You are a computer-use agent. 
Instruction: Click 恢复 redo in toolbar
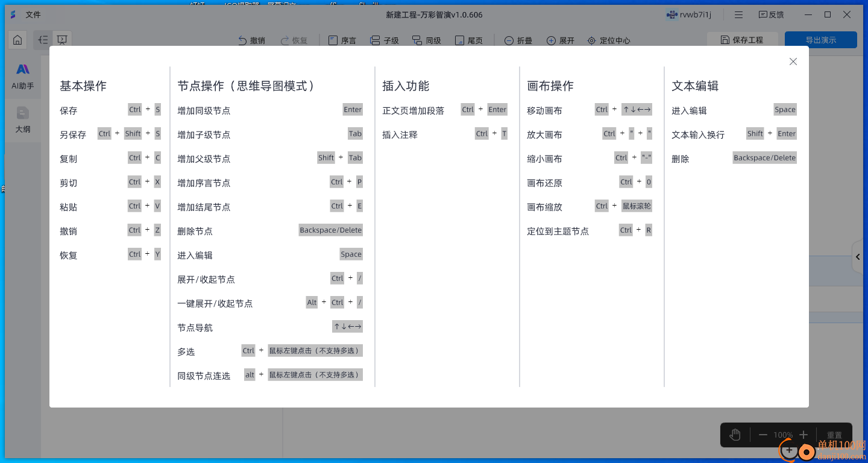pos(294,40)
